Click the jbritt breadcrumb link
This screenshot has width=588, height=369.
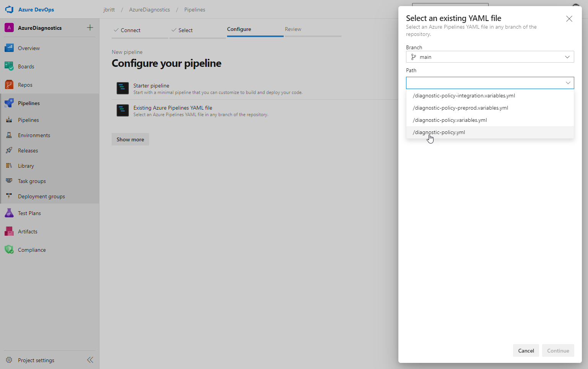pyautogui.click(x=109, y=10)
